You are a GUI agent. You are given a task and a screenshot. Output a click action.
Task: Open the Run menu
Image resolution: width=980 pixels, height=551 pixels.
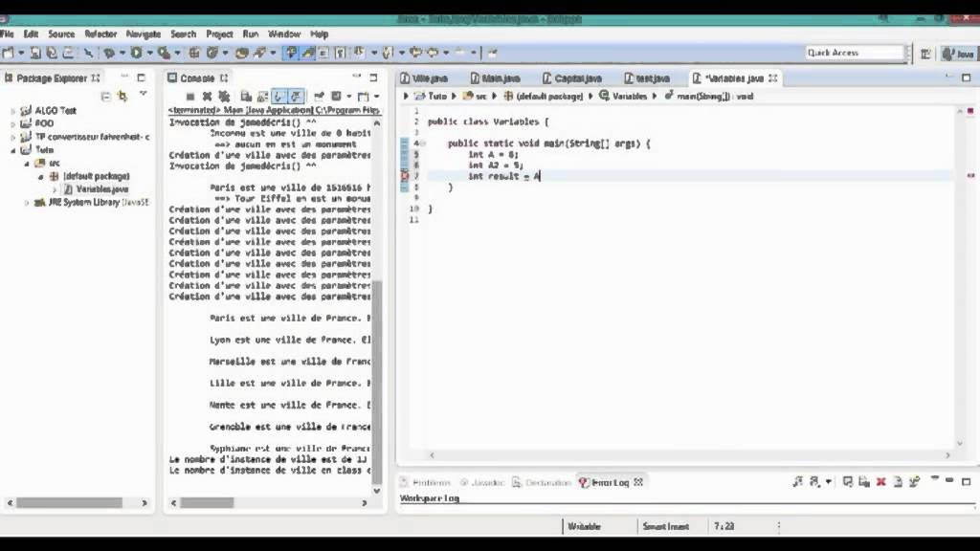pyautogui.click(x=251, y=33)
